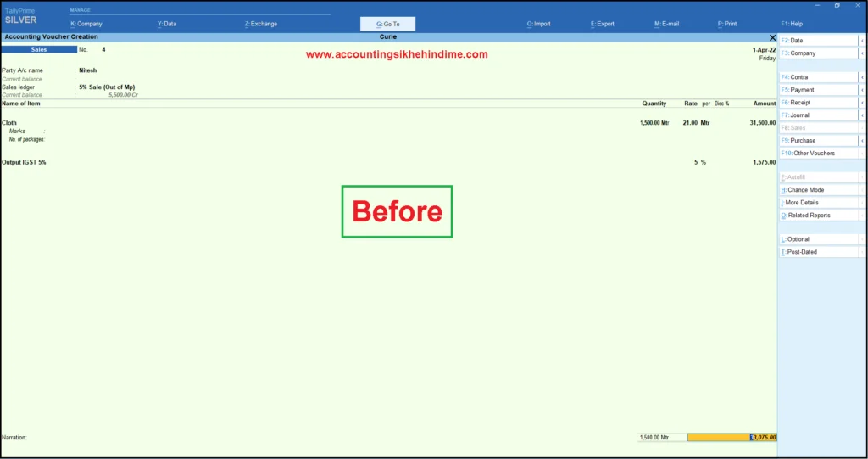Click the Quantity column header
The height and width of the screenshot is (459, 868).
click(x=654, y=104)
